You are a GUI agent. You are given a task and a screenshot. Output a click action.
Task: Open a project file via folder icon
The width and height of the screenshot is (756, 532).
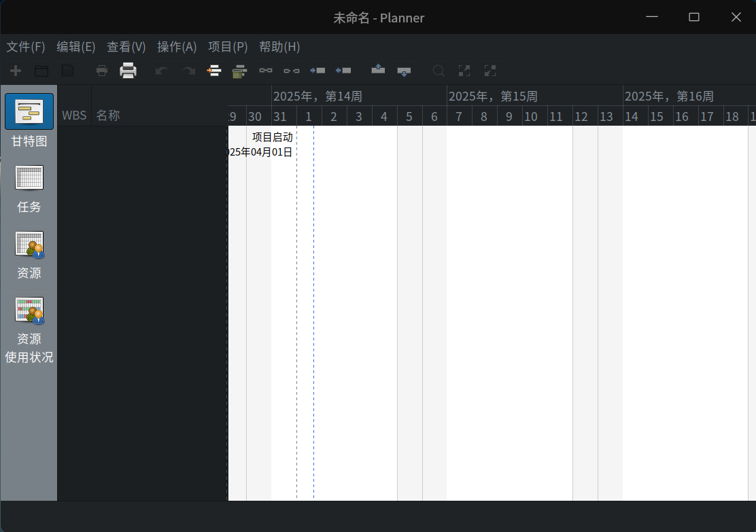tap(41, 71)
